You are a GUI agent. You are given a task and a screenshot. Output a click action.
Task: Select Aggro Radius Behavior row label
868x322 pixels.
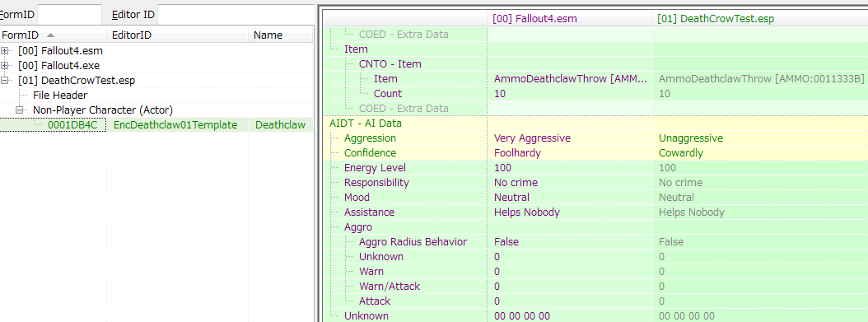(x=413, y=242)
